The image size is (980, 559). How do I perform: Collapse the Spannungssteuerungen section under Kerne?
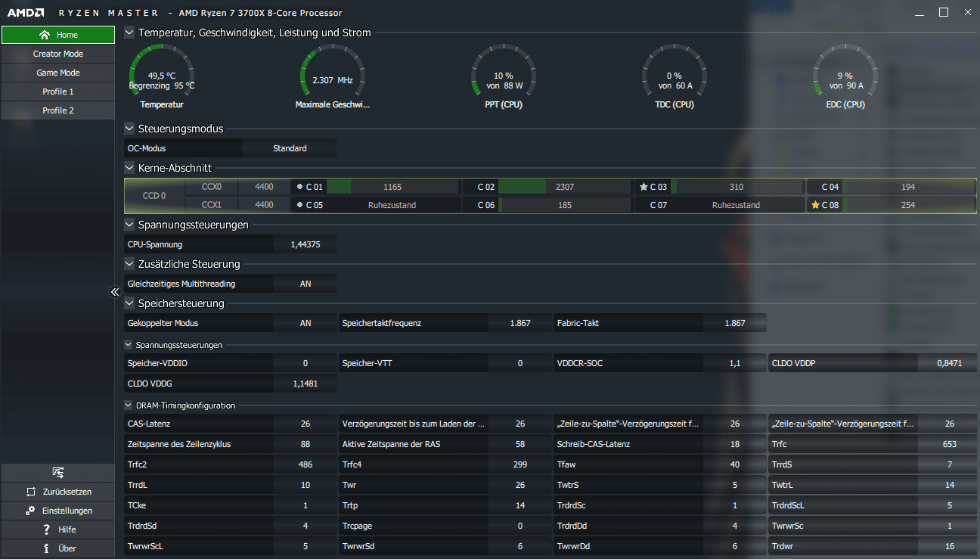tap(129, 225)
